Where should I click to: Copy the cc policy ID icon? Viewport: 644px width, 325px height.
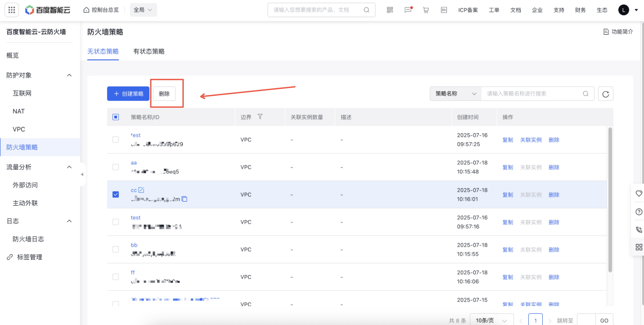point(185,199)
